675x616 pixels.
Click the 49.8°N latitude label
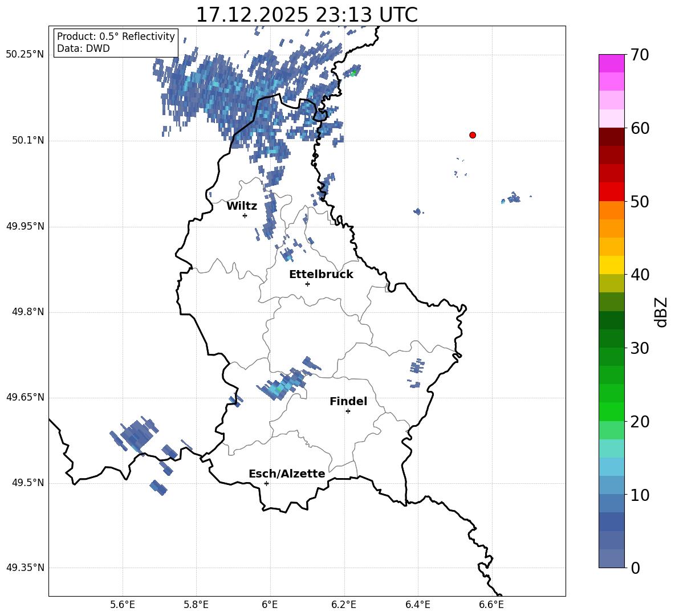click(x=28, y=312)
